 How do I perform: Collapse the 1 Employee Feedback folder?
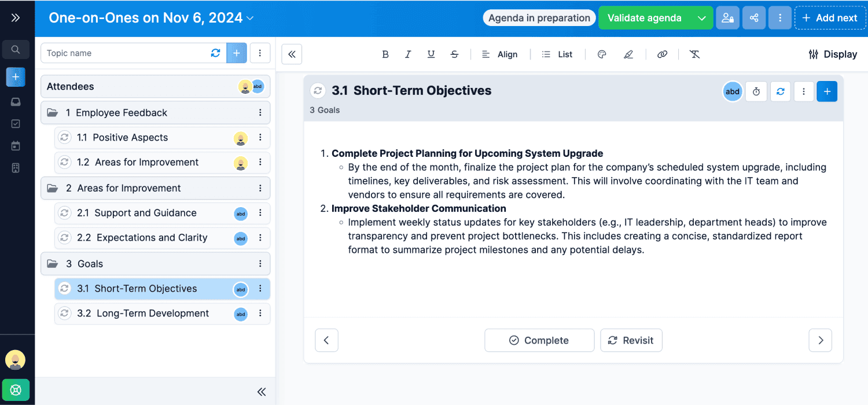(x=53, y=113)
